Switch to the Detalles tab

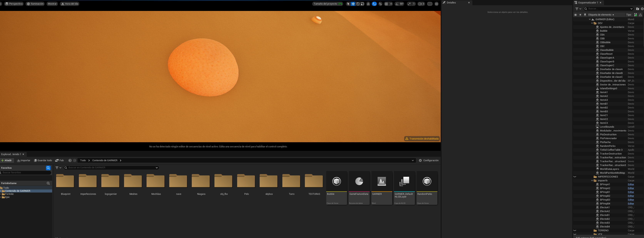coord(451,2)
